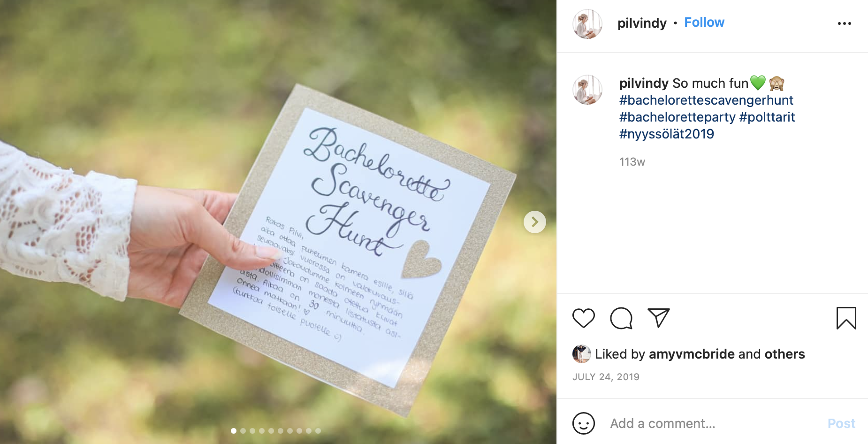The image size is (868, 444).
Task: Share the post with the paper plane icon
Action: click(659, 318)
